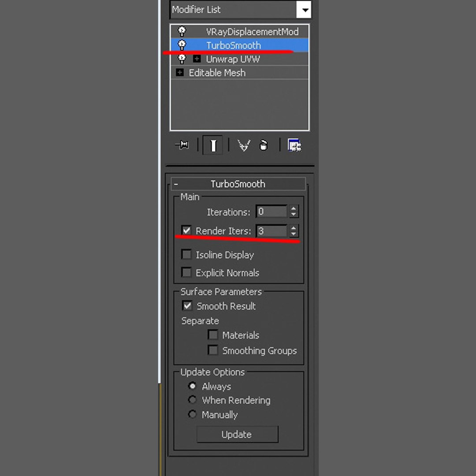The height and width of the screenshot is (476, 476).
Task: Click the Pin Stack icon
Action: pyautogui.click(x=182, y=145)
